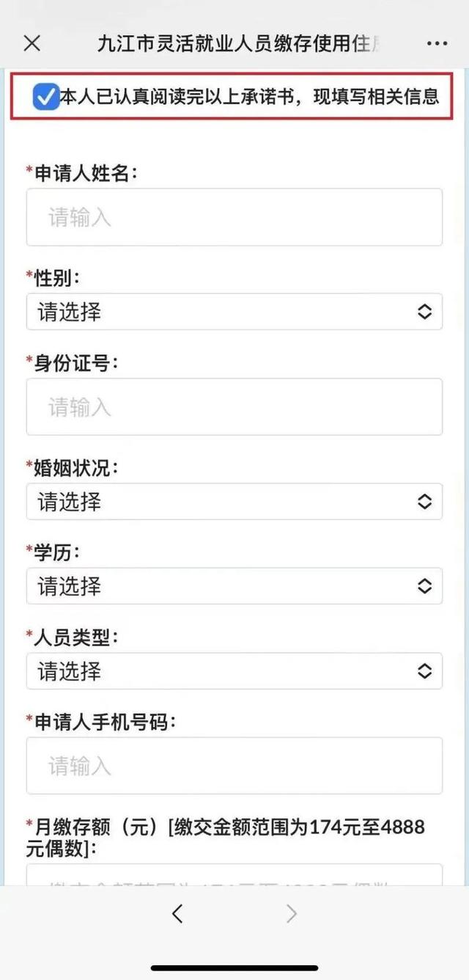Open the 学历 dropdown list
The height and width of the screenshot is (980, 469).
click(234, 586)
